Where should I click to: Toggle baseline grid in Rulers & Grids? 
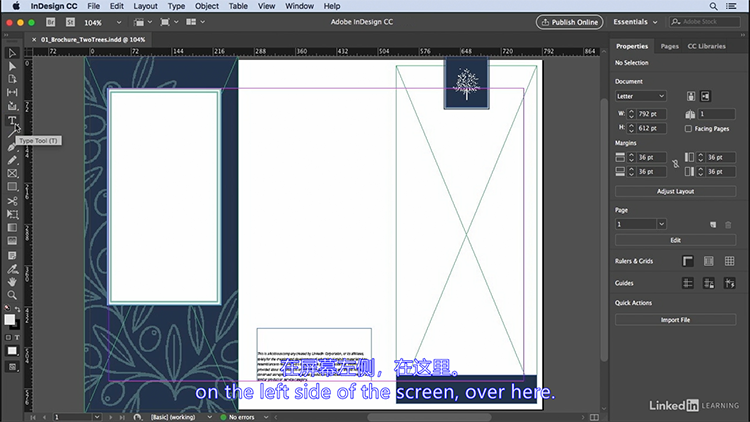pos(708,261)
